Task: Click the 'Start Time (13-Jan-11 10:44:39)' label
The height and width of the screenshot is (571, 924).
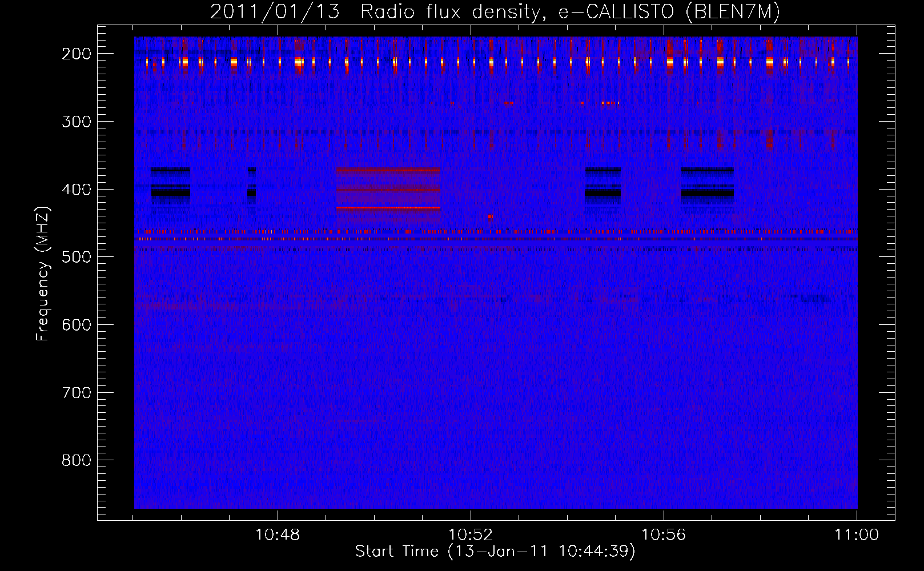Action: click(x=495, y=552)
